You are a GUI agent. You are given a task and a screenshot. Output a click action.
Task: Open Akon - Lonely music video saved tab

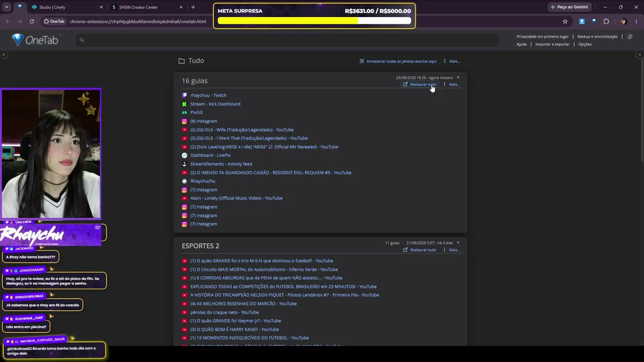pos(236,198)
